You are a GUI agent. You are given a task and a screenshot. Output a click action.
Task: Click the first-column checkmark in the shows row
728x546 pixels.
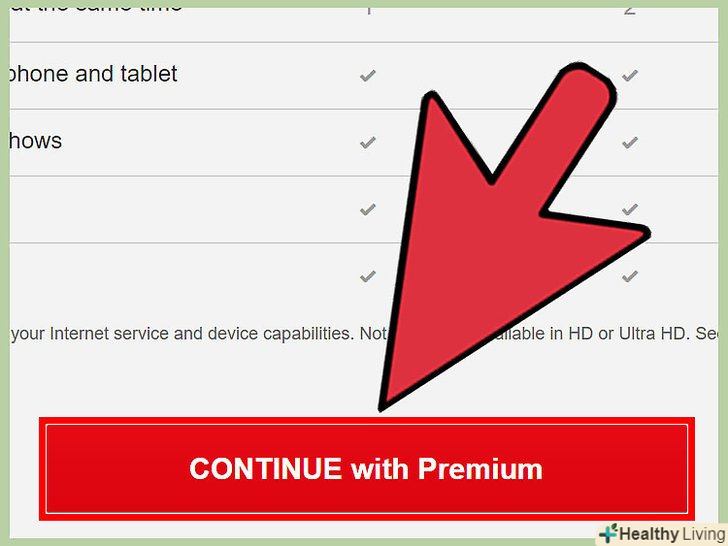pos(368,142)
